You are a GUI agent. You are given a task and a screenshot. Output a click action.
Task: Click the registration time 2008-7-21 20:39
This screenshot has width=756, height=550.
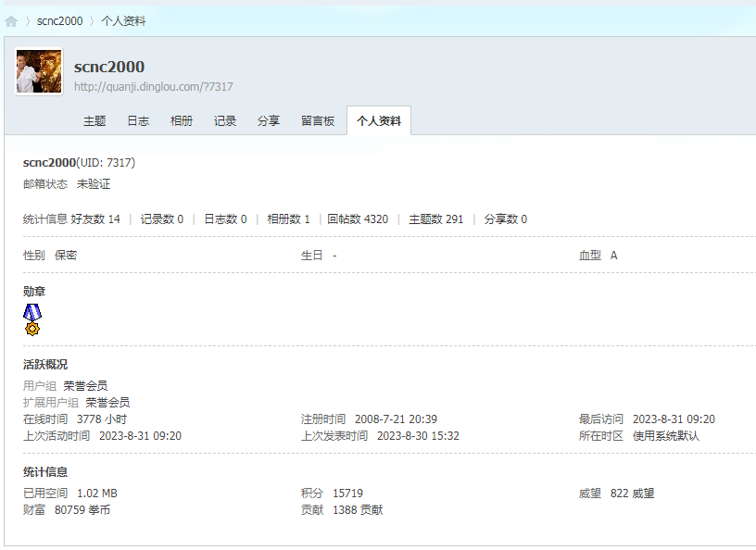click(396, 419)
